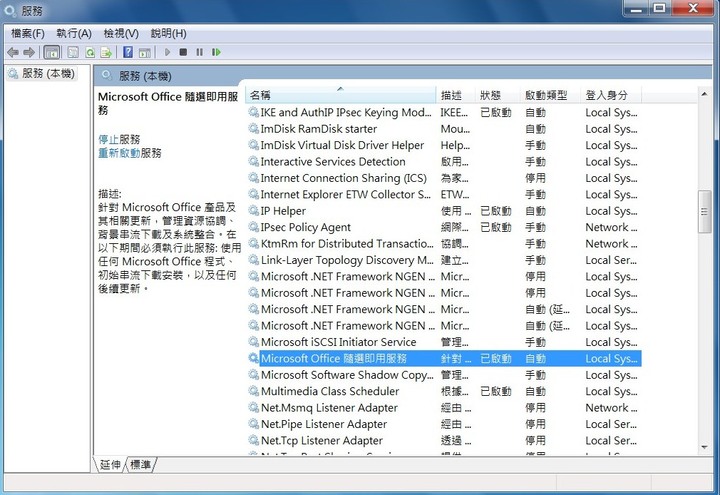Click the gear icon beside IPsec Policy Agent
This screenshot has width=720, height=495.
(253, 227)
